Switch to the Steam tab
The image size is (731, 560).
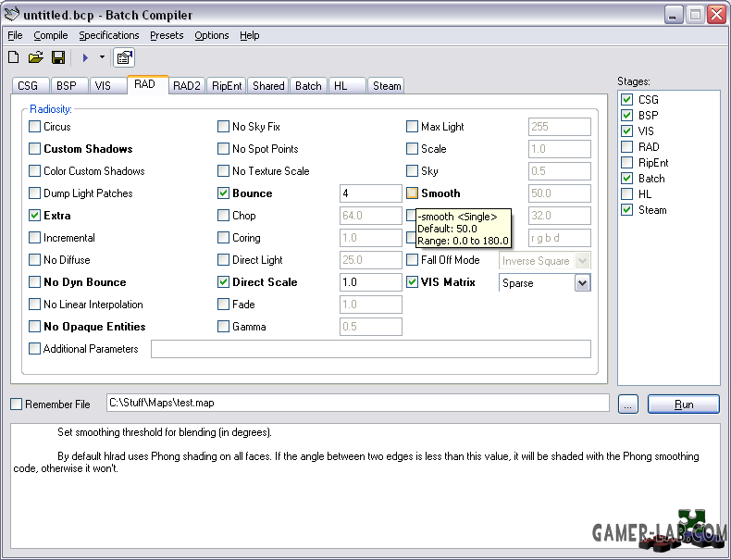386,86
